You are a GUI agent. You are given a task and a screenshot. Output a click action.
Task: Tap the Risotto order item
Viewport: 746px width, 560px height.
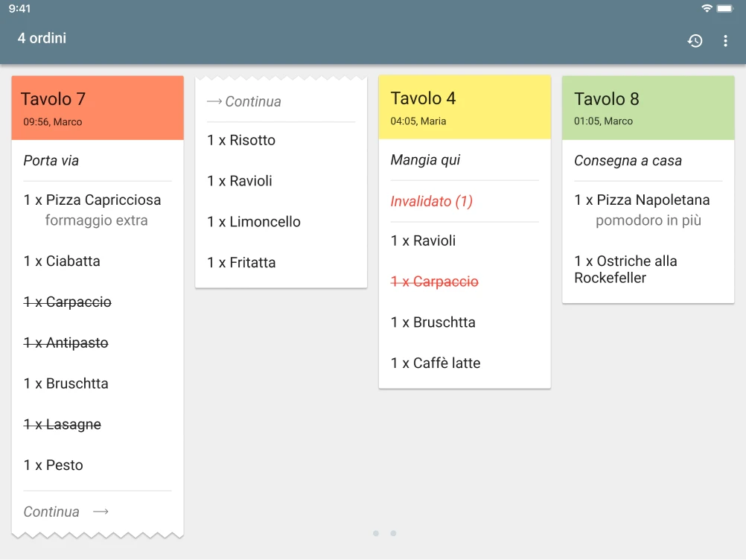point(241,140)
